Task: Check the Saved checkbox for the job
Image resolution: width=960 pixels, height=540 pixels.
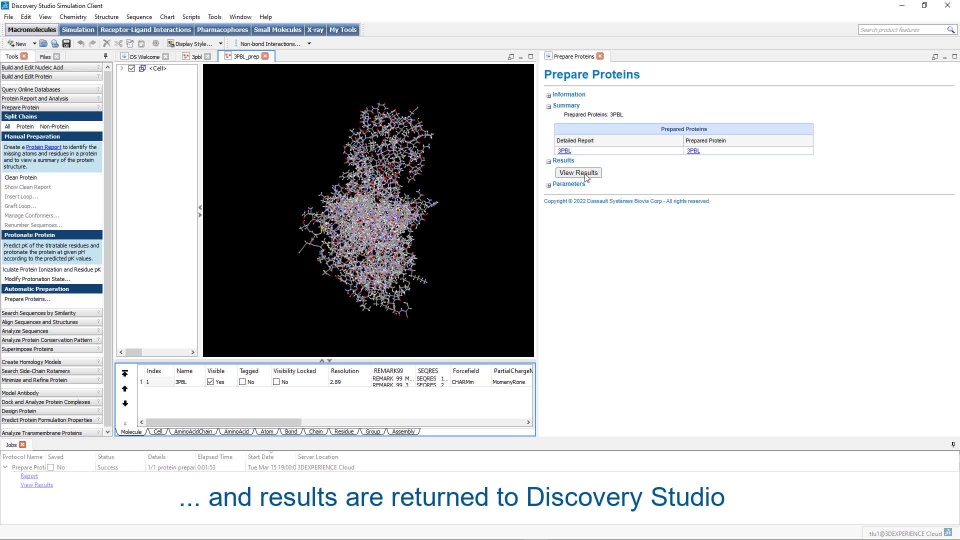Action: coord(51,467)
